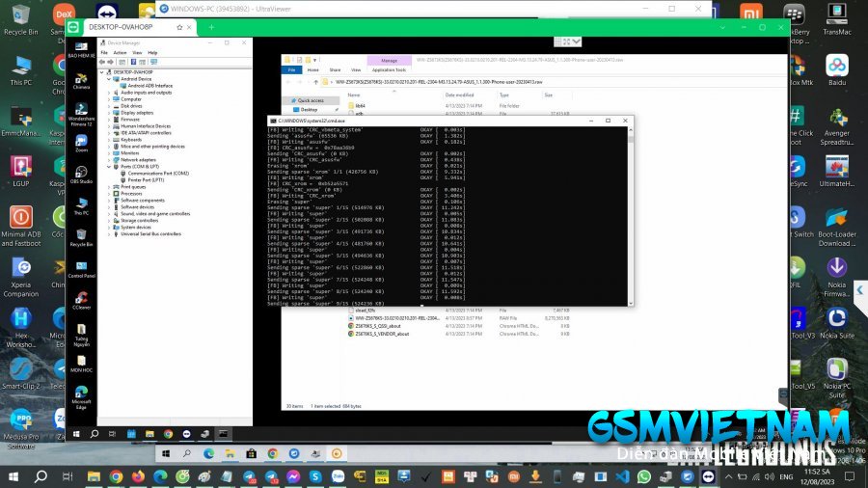Open the Xperia Companion shortcut
This screenshot has width=868, height=488.
tap(20, 277)
